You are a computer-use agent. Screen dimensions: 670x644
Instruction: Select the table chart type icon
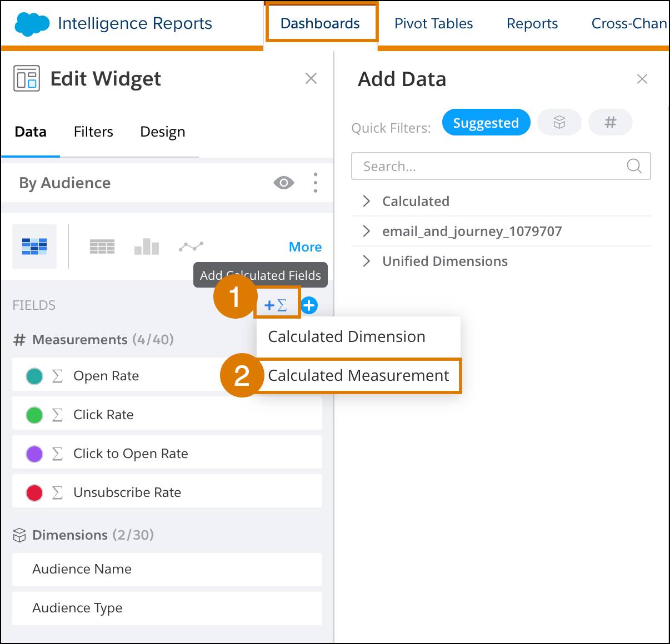click(x=102, y=246)
